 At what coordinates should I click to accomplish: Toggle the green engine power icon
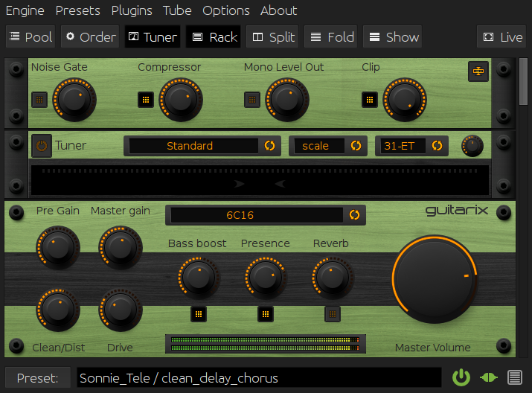click(x=461, y=377)
